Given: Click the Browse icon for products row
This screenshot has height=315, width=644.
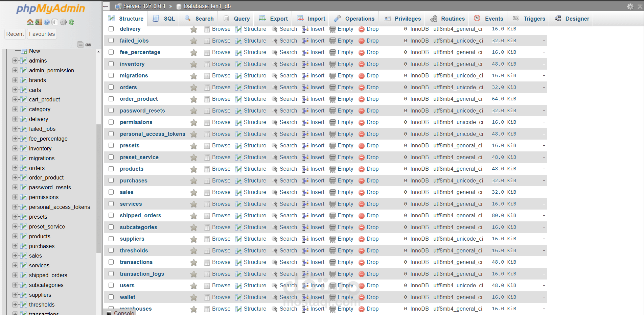Looking at the screenshot, I should point(207,169).
